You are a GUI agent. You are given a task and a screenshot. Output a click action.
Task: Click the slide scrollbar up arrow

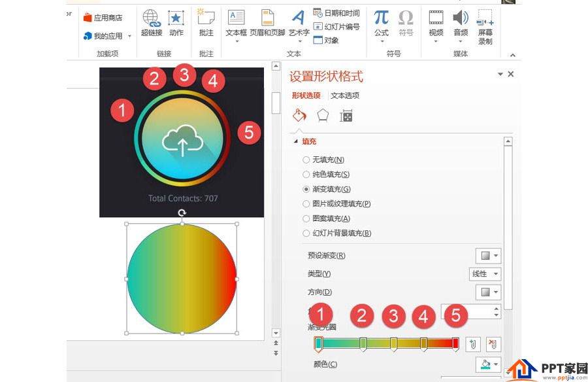276,66
